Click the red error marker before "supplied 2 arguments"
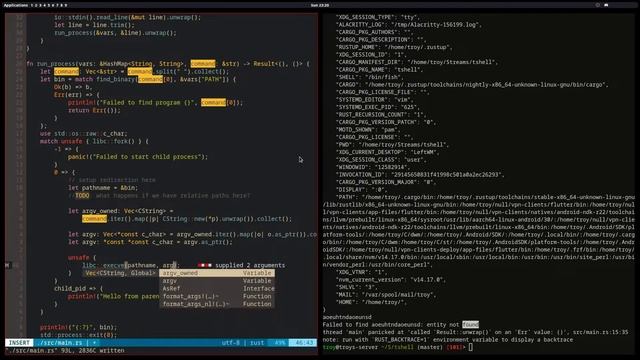The width and height of the screenshot is (640, 360). click(204, 265)
